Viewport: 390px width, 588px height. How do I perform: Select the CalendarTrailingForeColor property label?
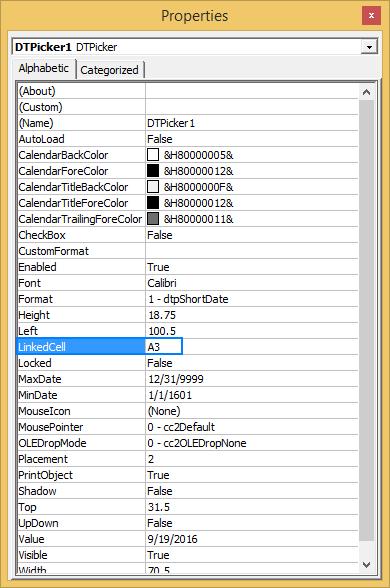click(80, 219)
